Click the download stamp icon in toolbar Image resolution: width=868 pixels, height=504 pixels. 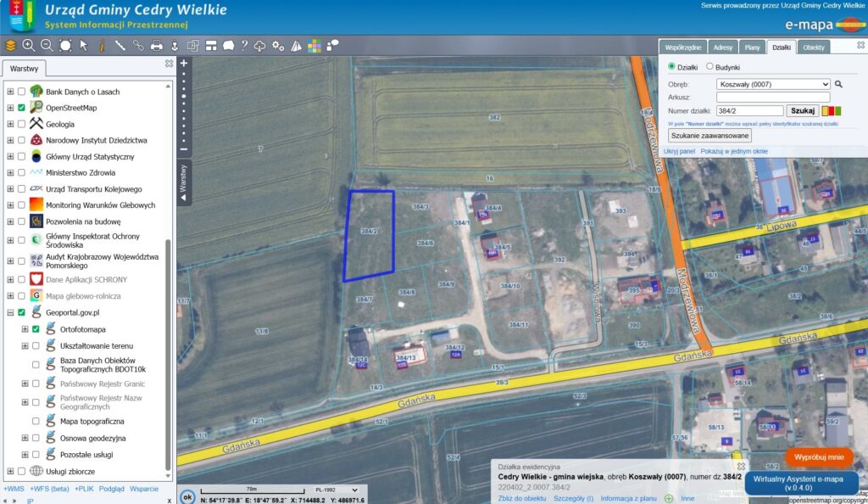(x=175, y=46)
